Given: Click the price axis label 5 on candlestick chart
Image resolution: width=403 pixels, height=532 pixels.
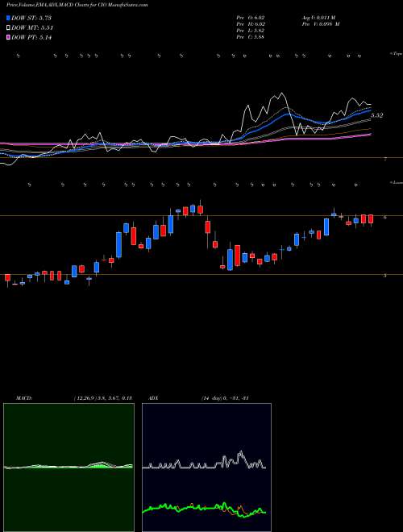Looking at the screenshot, I should (384, 276).
